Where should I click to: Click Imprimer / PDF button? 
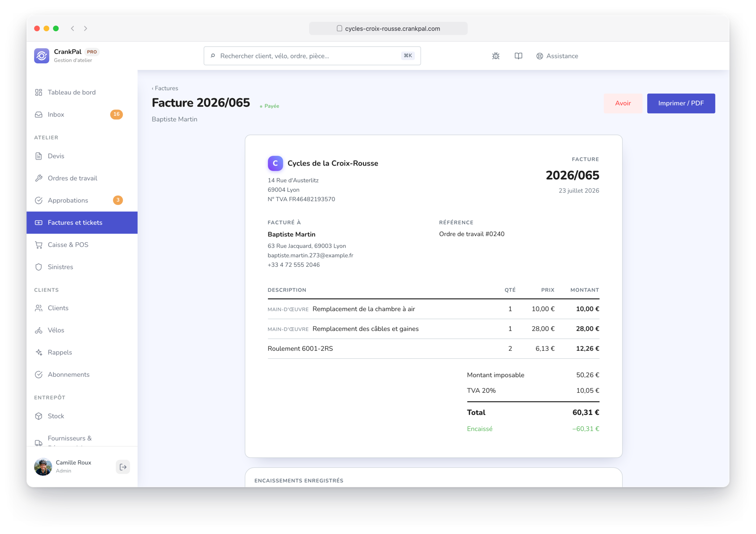681,103
